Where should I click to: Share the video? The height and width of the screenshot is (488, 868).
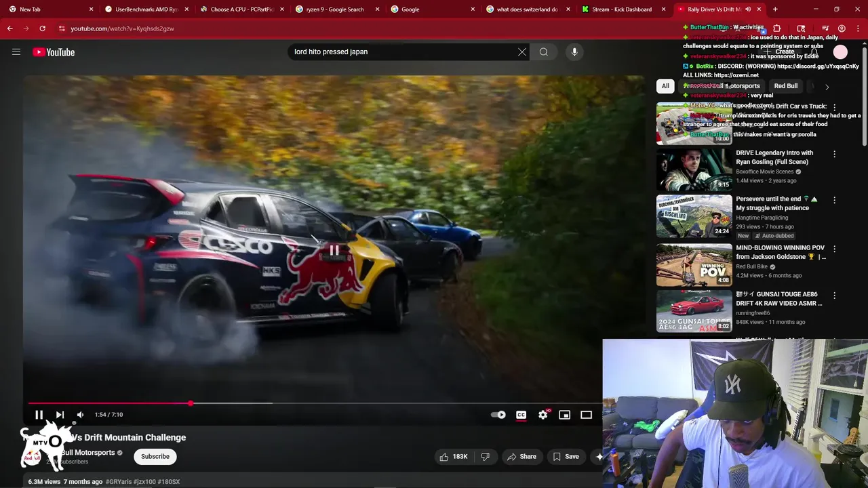(521, 456)
